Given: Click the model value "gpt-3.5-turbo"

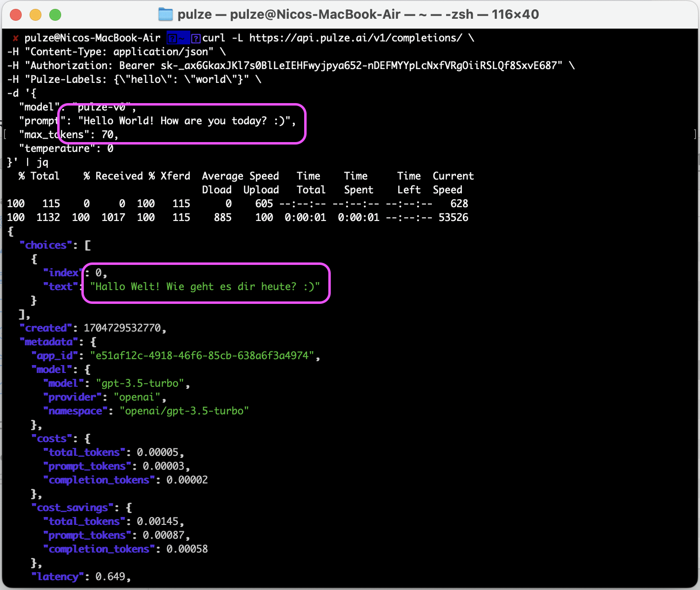Looking at the screenshot, I should point(140,383).
